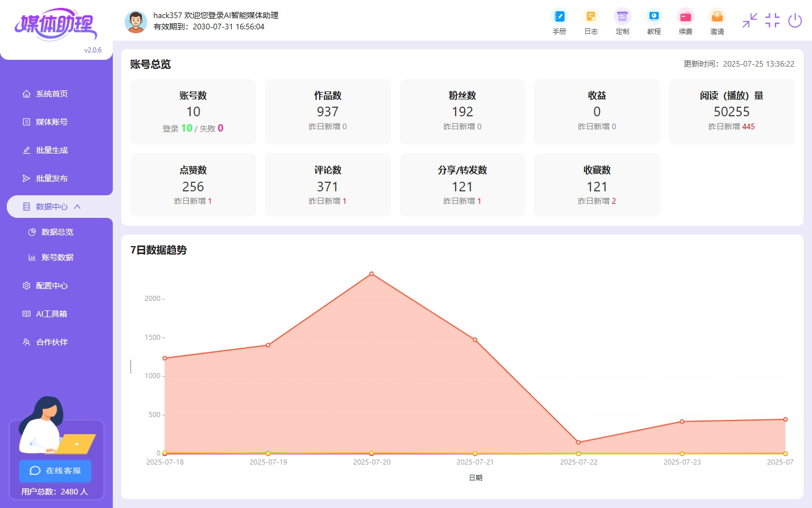Click the user avatar for hack357

point(136,21)
